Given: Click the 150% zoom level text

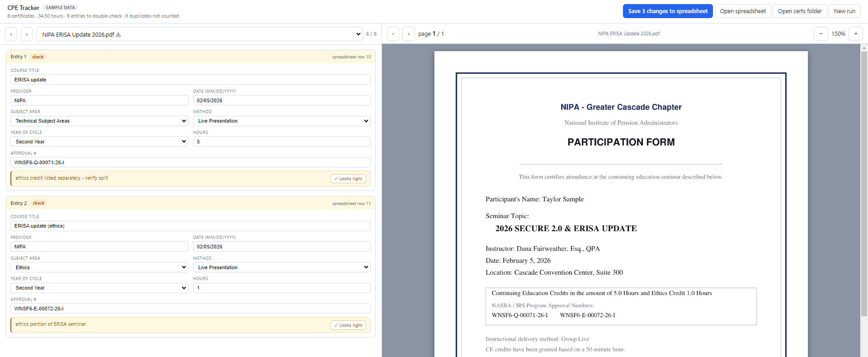Looking at the screenshot, I should click(x=838, y=34).
